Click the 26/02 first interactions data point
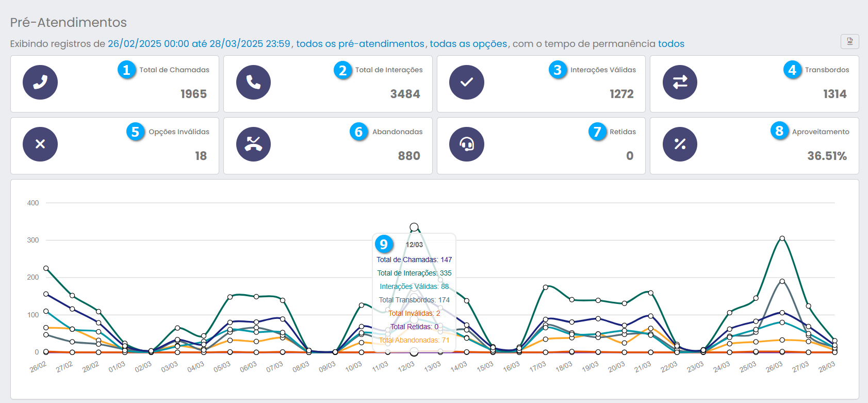The width and height of the screenshot is (868, 403). (46, 268)
